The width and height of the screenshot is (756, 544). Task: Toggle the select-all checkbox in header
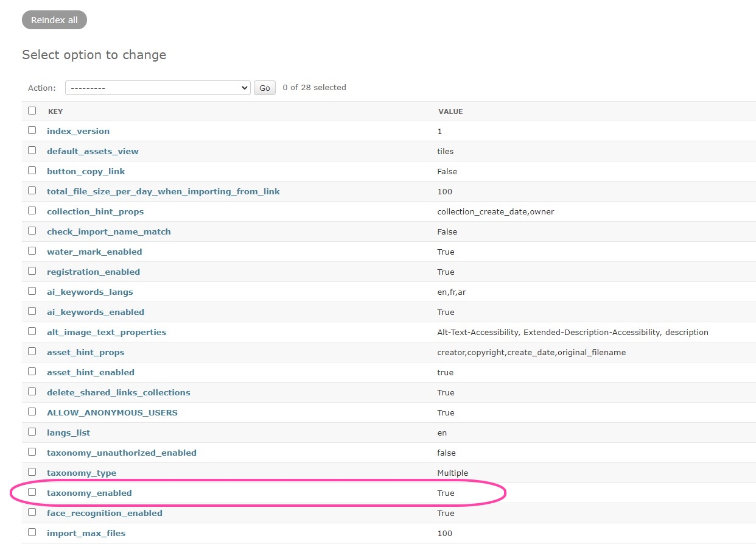pyautogui.click(x=32, y=110)
